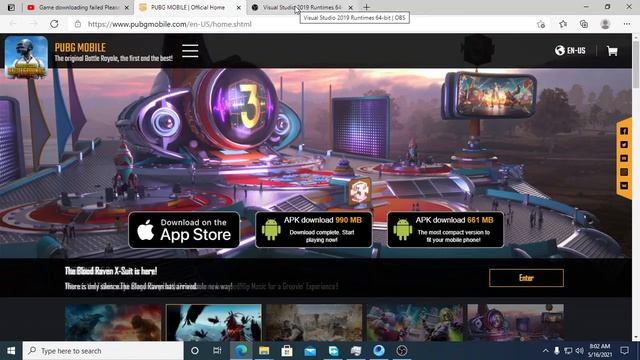
Task: Open the Facebook icon in the social sidebar
Action: [624, 131]
